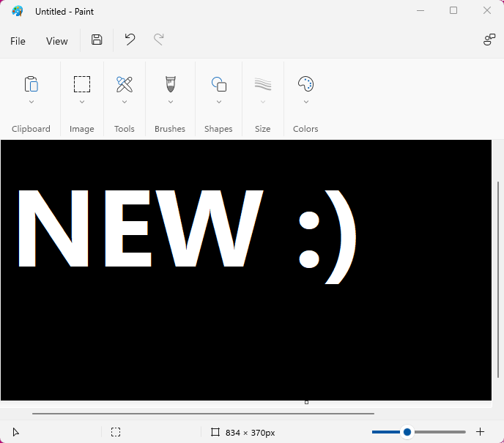This screenshot has height=443, width=504.
Task: Expand the Brushes dropdown chevron
Action: pos(170,102)
